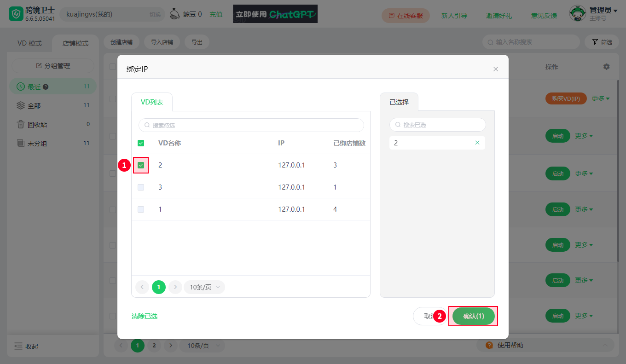Check the VD 3 row checkbox
The height and width of the screenshot is (364, 626).
click(x=141, y=187)
